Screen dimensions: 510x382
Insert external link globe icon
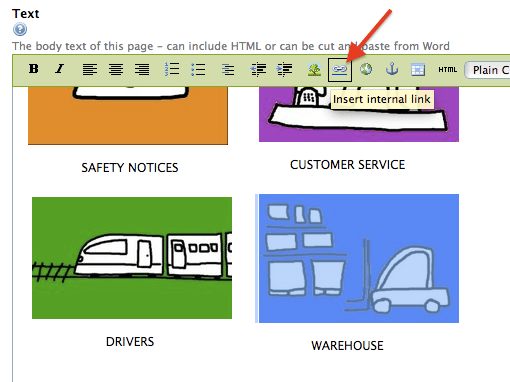[366, 69]
